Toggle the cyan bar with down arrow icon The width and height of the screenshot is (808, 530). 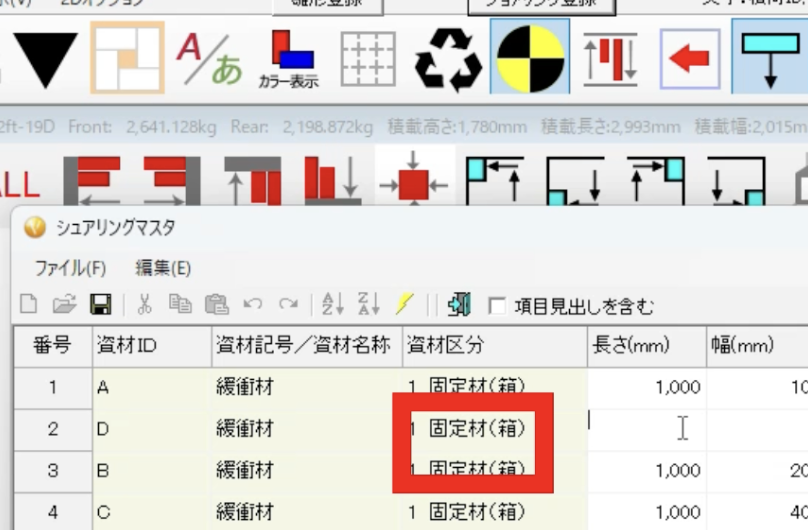coord(770,58)
